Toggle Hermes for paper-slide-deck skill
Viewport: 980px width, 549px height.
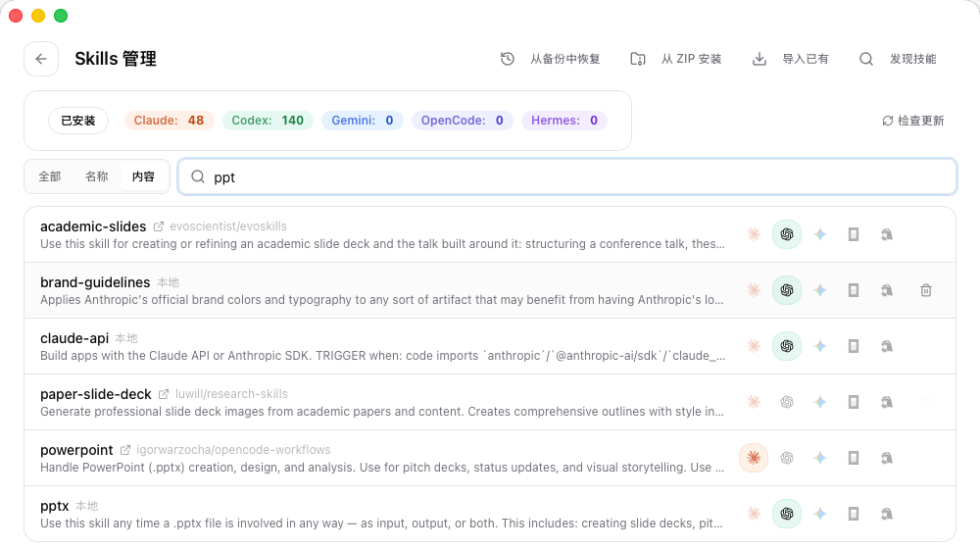(x=886, y=402)
